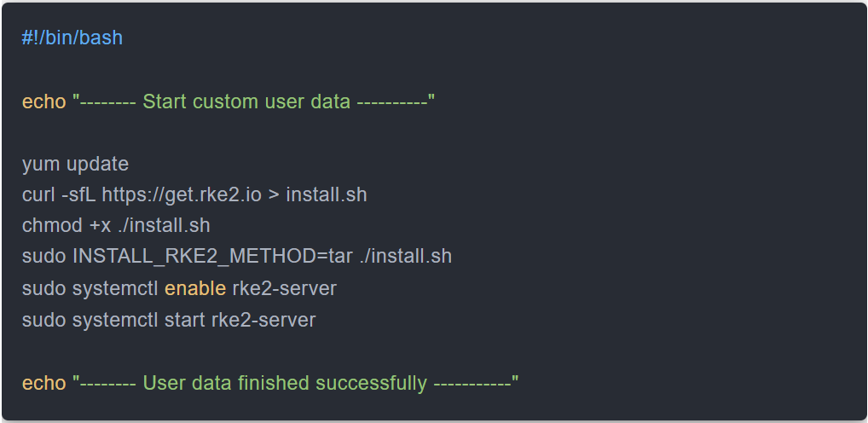Click the last echo keyword

43,383
